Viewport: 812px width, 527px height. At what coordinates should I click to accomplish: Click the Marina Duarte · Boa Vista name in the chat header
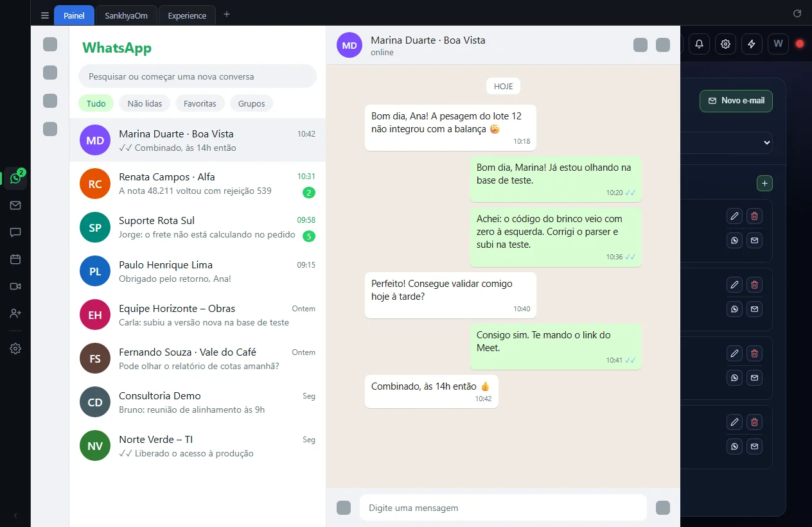coord(428,40)
